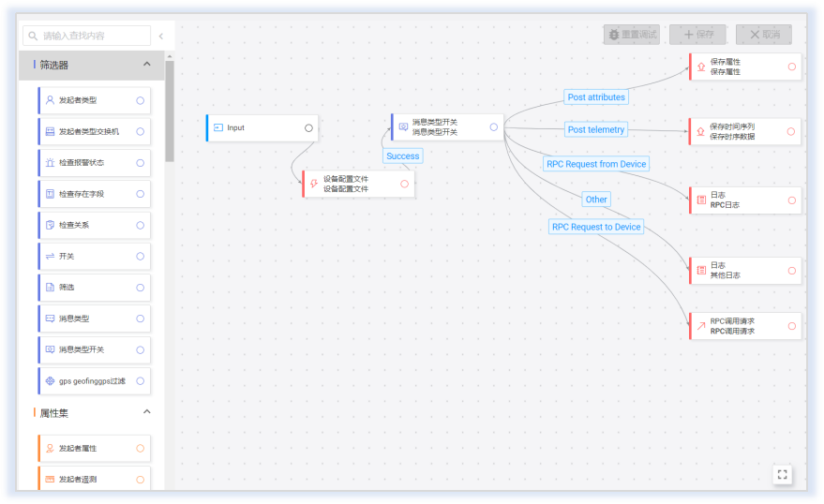
Task: Click port circle on 保存时间序列 node
Action: (791, 131)
